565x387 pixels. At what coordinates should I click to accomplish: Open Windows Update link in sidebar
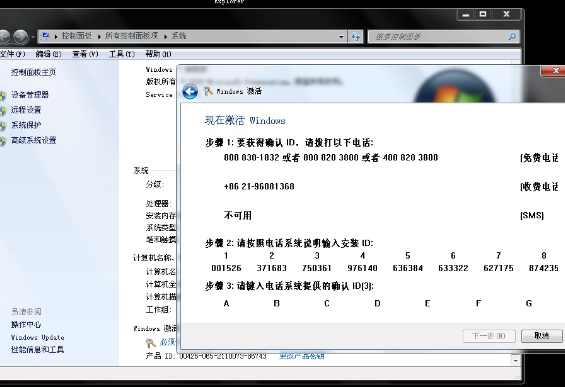coord(37,337)
